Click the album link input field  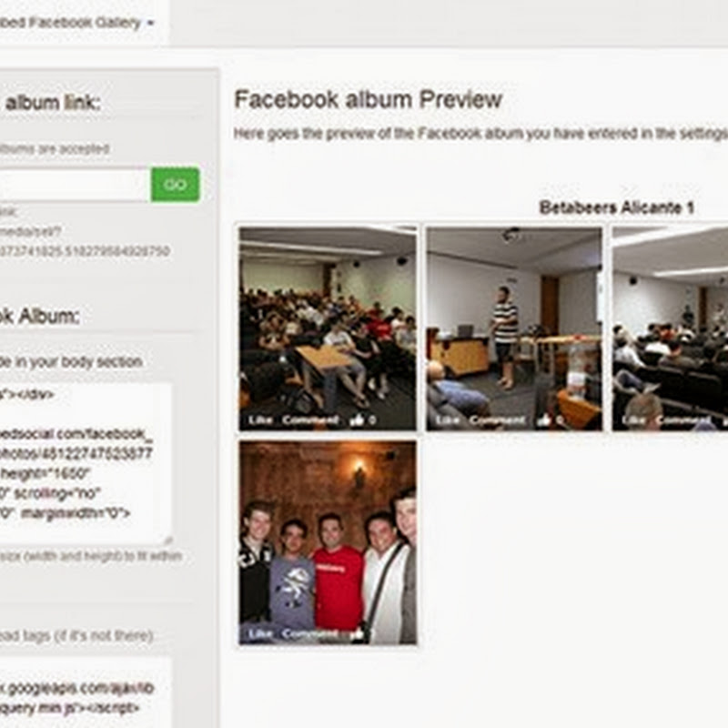coord(75,185)
